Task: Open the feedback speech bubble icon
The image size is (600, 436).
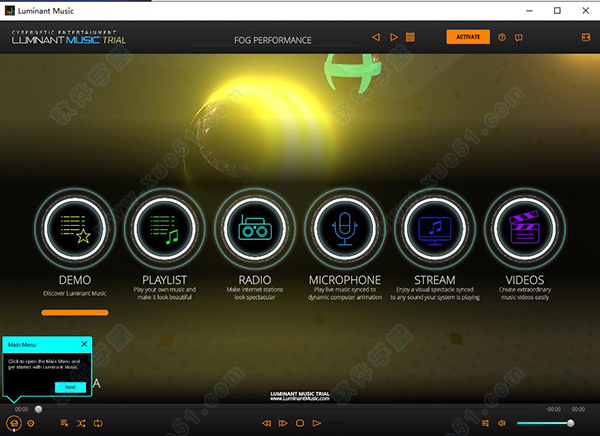Action: coord(519,37)
